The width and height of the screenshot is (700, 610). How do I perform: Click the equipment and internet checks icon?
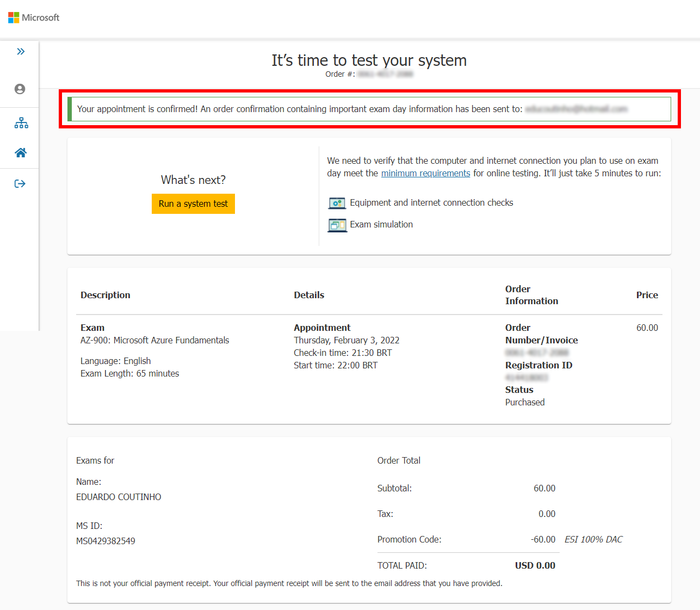337,203
